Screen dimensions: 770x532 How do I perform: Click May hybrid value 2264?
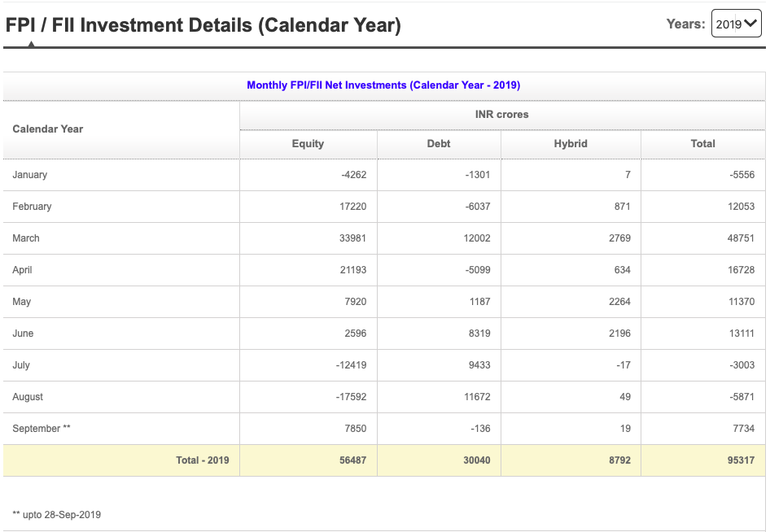tap(619, 301)
